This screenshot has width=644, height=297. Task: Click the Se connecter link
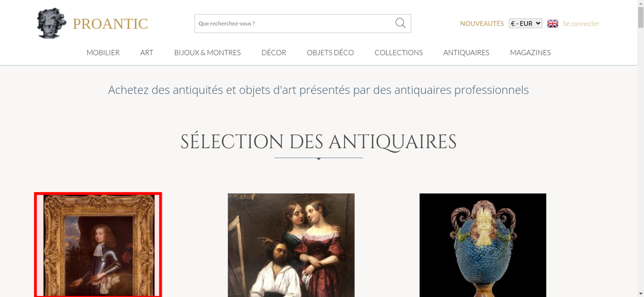tap(581, 23)
